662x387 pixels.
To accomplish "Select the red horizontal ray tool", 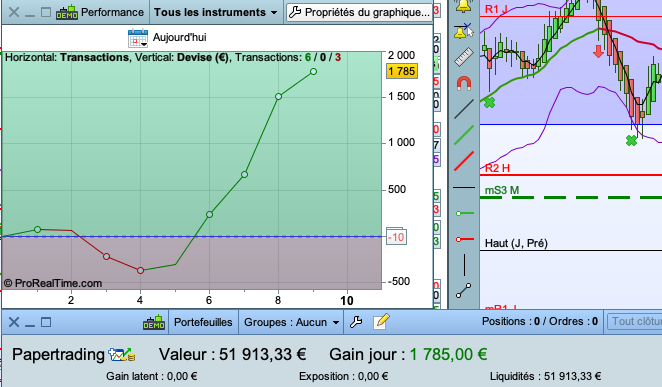I will 464,239.
